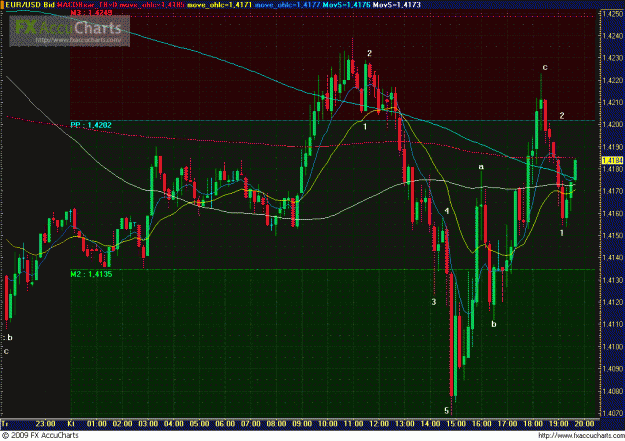Click the 15:00 time axis label
The width and height of the screenshot is (625, 441).
tap(456, 423)
